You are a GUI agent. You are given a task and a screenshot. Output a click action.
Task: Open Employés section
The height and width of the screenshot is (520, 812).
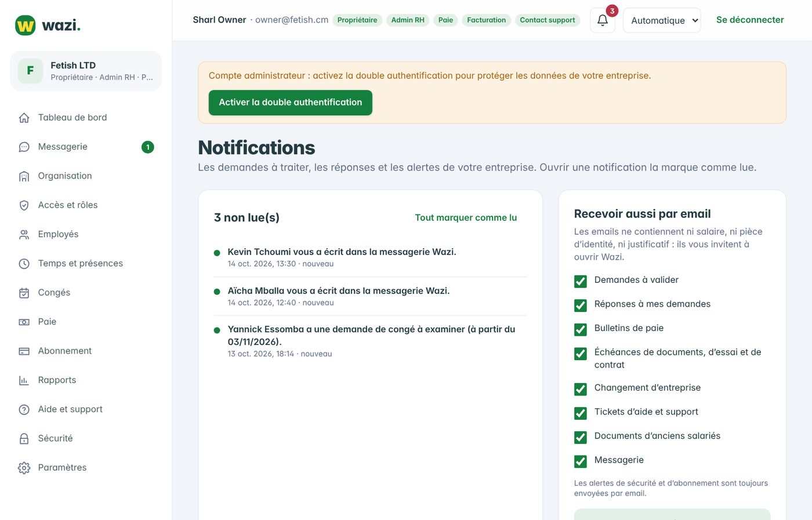(86, 234)
